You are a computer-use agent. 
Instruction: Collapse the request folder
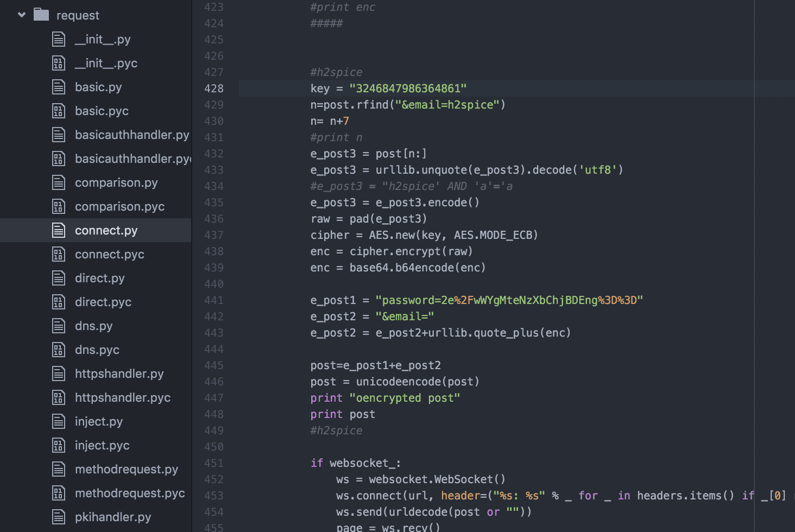click(x=21, y=15)
